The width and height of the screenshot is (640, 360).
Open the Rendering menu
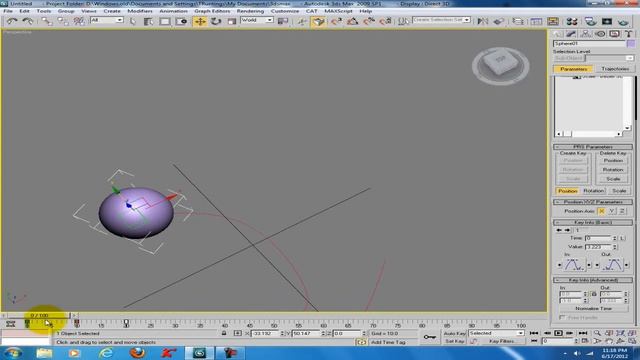tap(250, 11)
